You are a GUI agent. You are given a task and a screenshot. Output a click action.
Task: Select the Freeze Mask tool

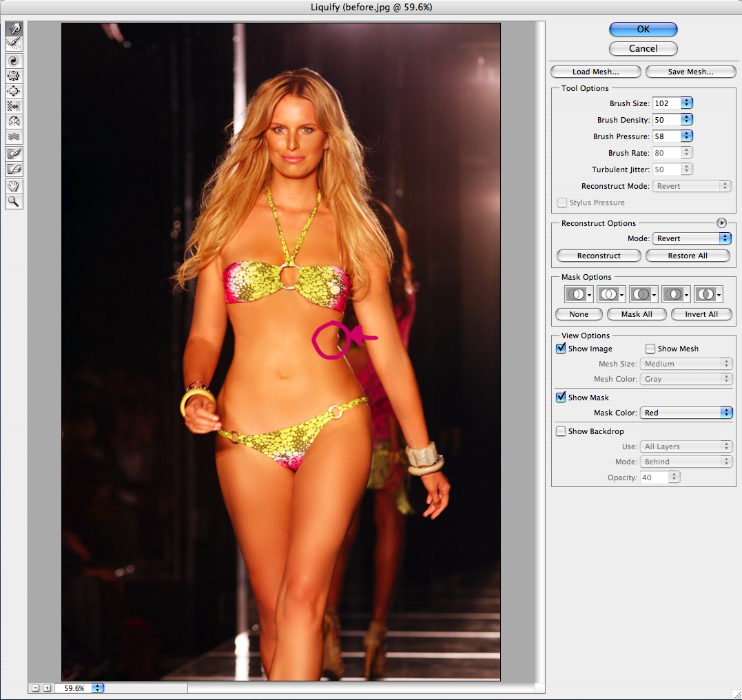14,154
